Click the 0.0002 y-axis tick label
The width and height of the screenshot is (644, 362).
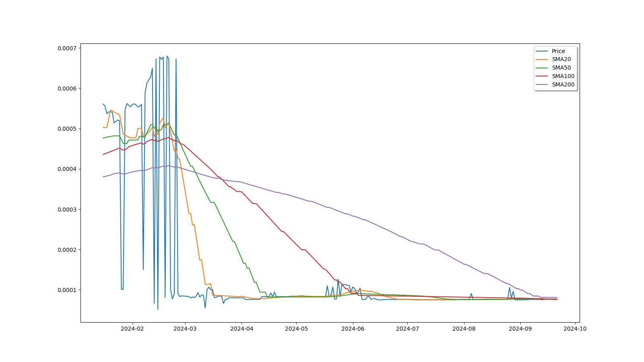(x=68, y=250)
